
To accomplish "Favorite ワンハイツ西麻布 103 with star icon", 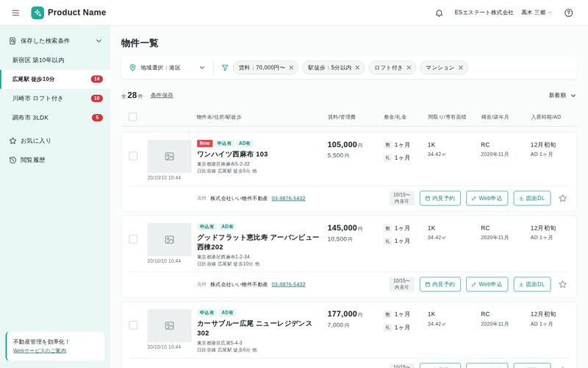I will pyautogui.click(x=562, y=198).
